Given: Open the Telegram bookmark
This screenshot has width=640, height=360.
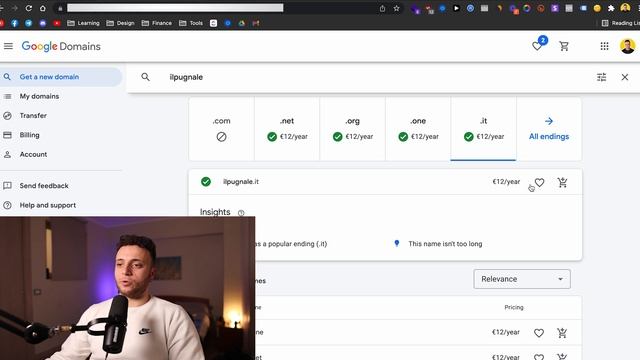Looking at the screenshot, I should [x=29, y=23].
